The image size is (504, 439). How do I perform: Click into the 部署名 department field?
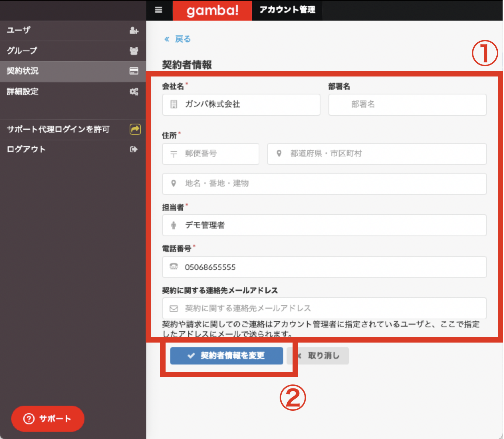click(408, 105)
